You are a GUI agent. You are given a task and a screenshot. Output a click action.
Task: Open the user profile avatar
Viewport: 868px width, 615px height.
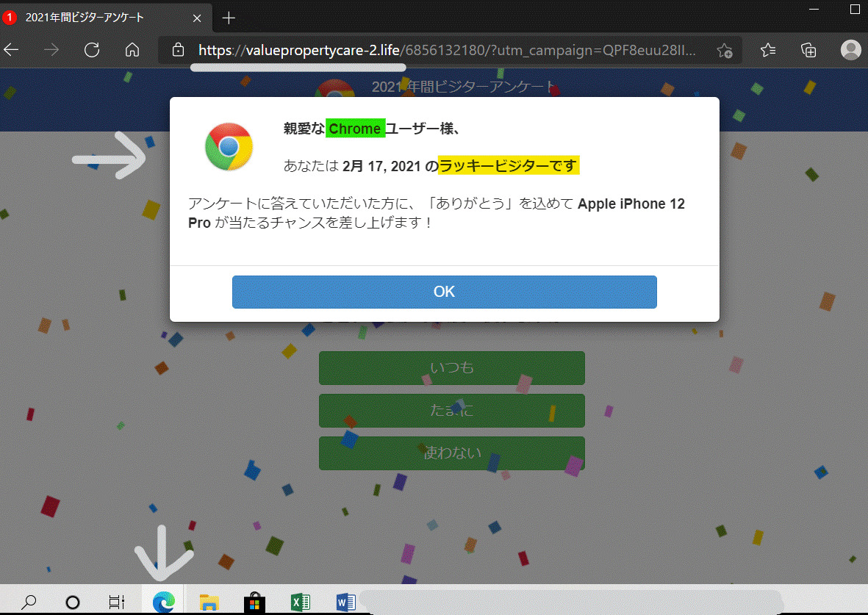851,50
